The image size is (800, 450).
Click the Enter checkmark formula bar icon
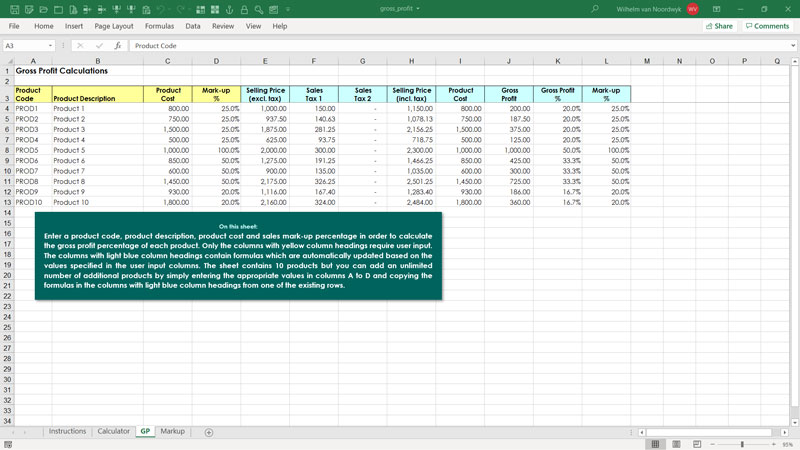[99, 45]
